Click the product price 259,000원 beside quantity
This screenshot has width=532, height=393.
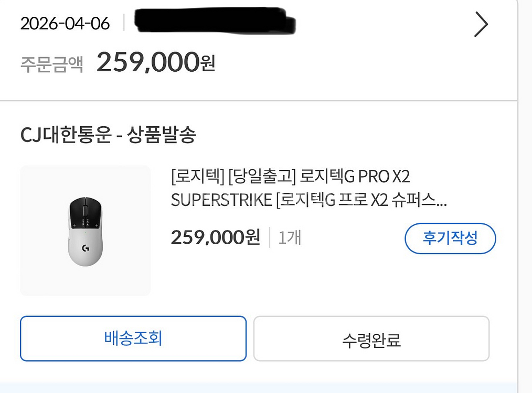pyautogui.click(x=215, y=237)
